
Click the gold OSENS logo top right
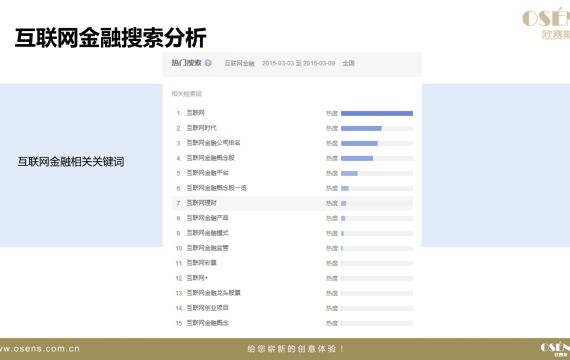coord(546,23)
